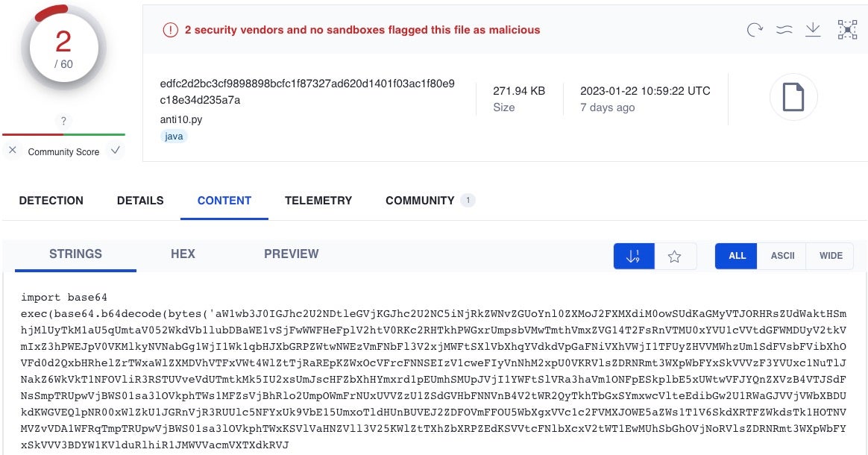This screenshot has width=868, height=455.
Task: Vote harmless with the checkmark icon
Action: [x=115, y=151]
